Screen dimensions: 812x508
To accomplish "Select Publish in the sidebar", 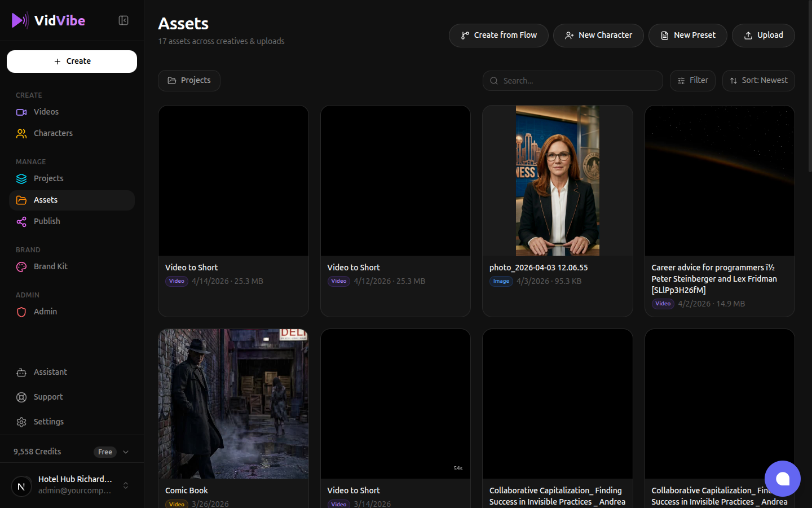I will (72, 222).
